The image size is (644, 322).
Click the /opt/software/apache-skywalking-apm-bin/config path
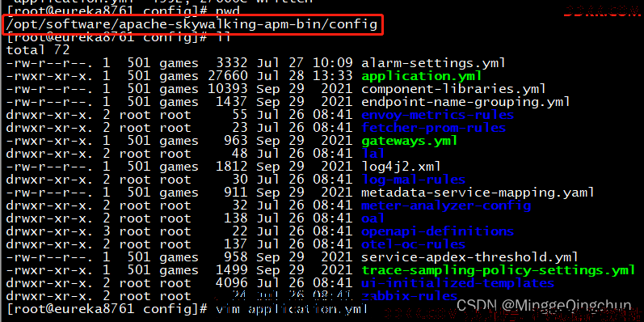pos(192,24)
